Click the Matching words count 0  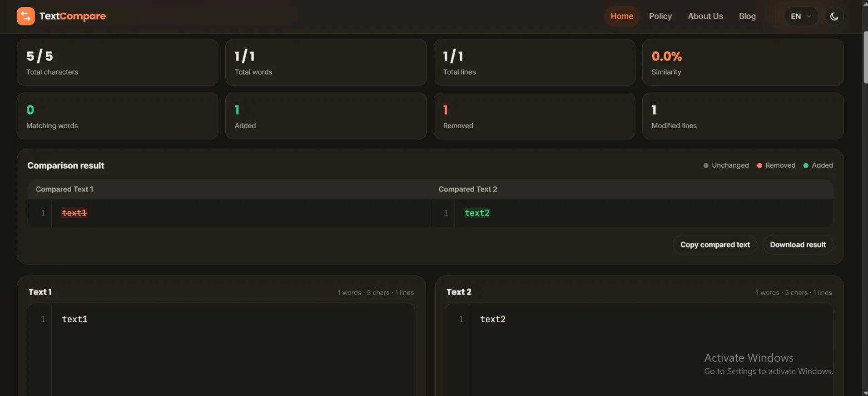click(x=30, y=110)
